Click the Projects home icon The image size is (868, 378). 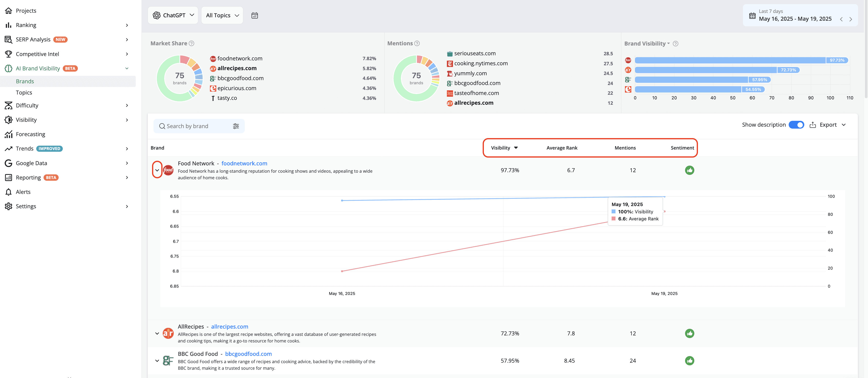[9, 10]
